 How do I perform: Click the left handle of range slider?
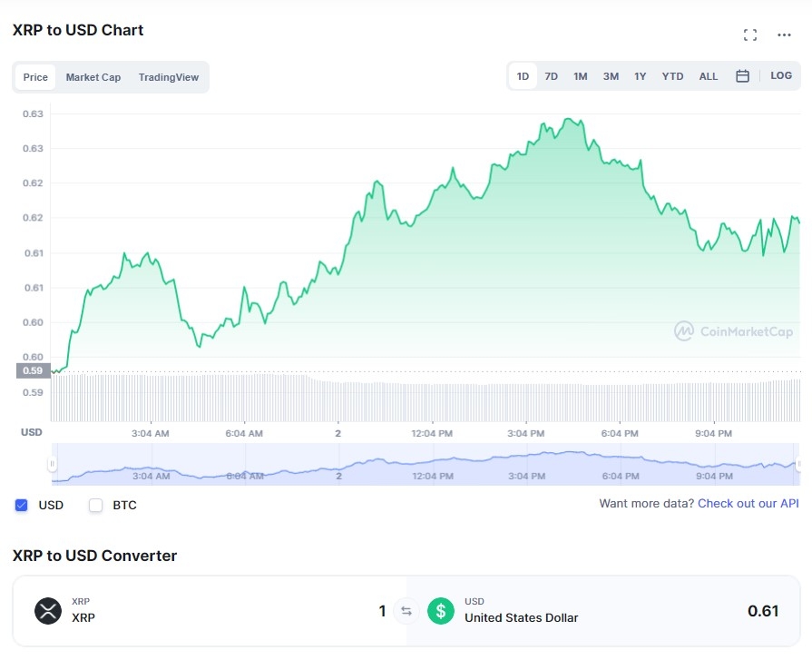53,464
